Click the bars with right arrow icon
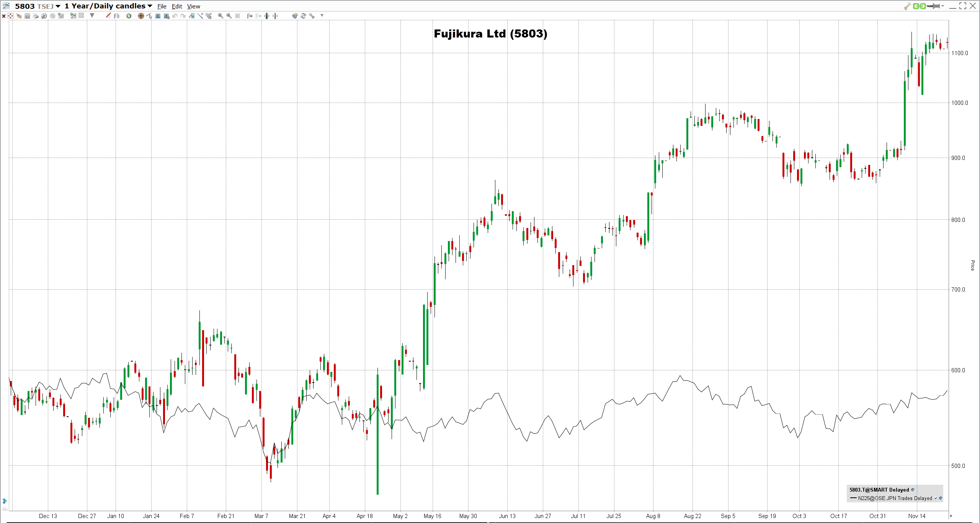Screen dimensions: 980x523 tap(250, 16)
